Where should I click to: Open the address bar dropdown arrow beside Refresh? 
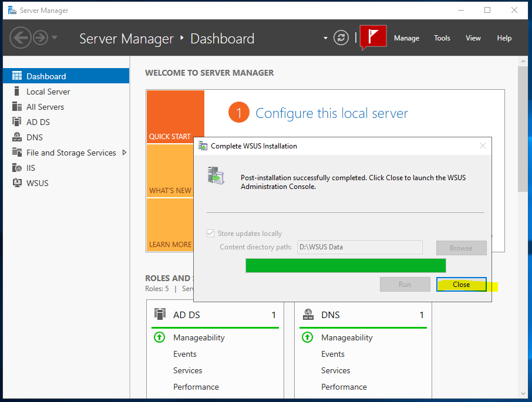click(325, 38)
